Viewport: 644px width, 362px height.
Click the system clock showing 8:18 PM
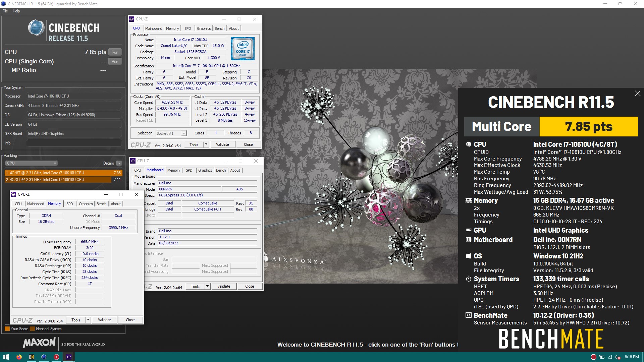point(632,357)
